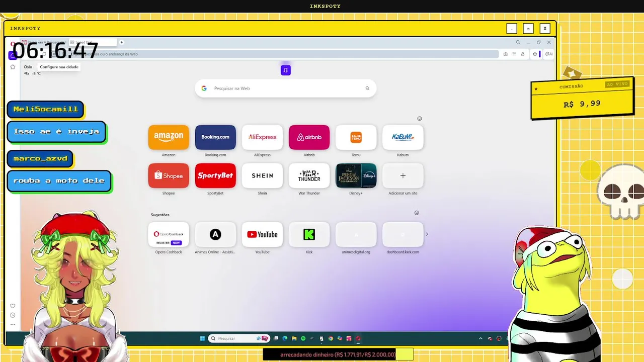The width and height of the screenshot is (644, 362).
Task: Click the Adicionar um site plus tile
Action: (x=403, y=175)
